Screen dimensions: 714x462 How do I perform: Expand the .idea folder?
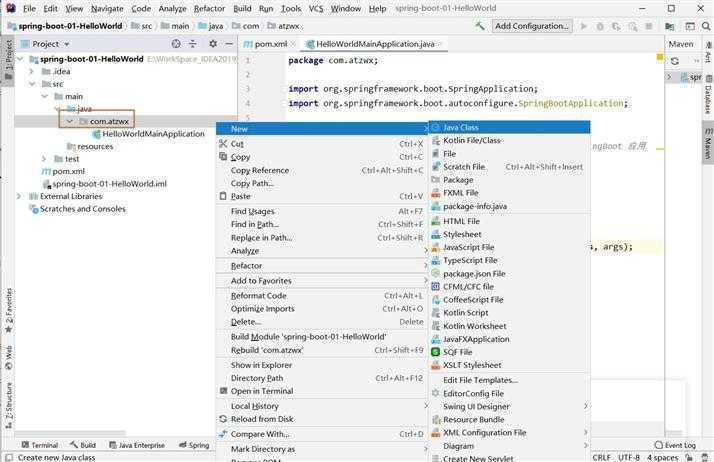pyautogui.click(x=31, y=71)
